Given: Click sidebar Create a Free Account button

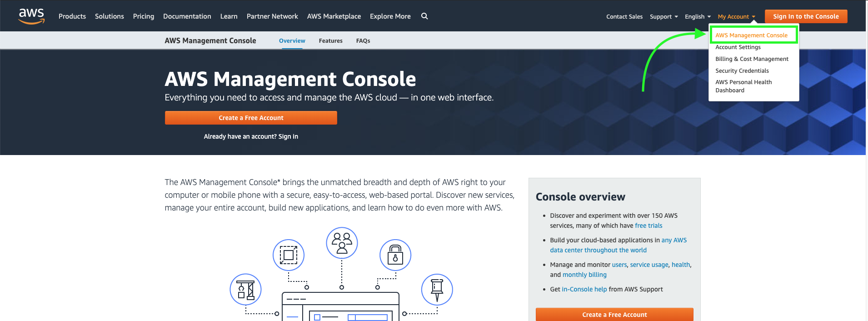Looking at the screenshot, I should 614,315.
